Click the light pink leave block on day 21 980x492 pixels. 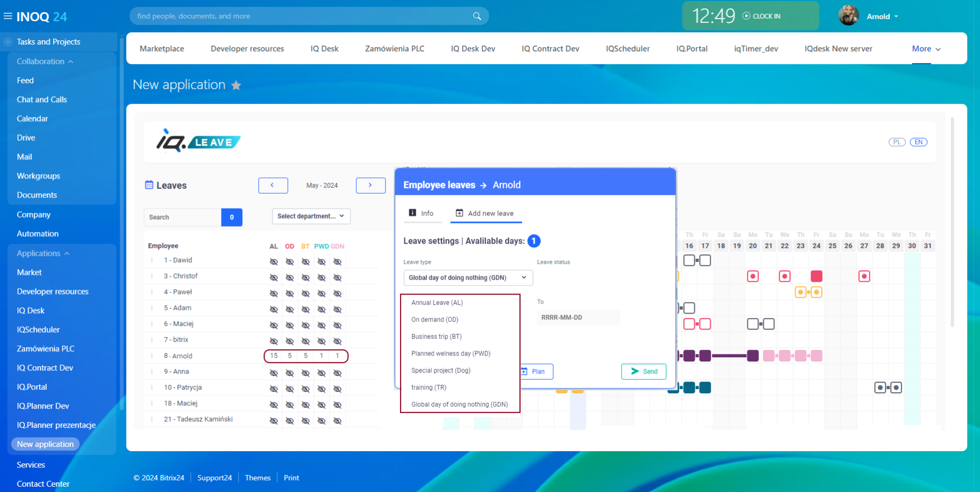769,356
